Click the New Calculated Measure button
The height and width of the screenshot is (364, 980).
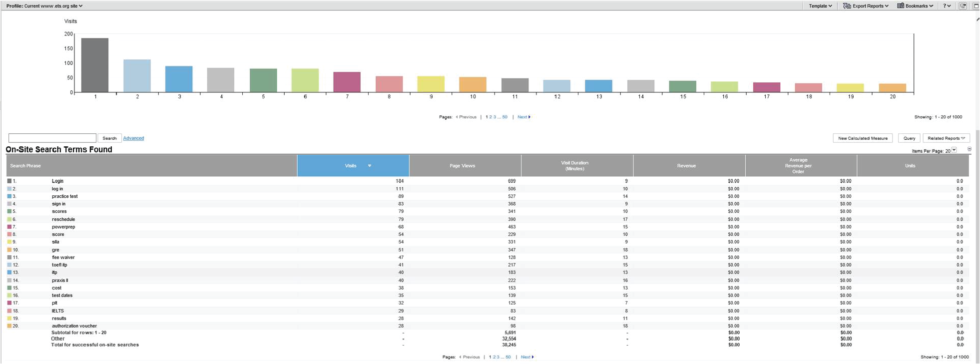tap(862, 138)
